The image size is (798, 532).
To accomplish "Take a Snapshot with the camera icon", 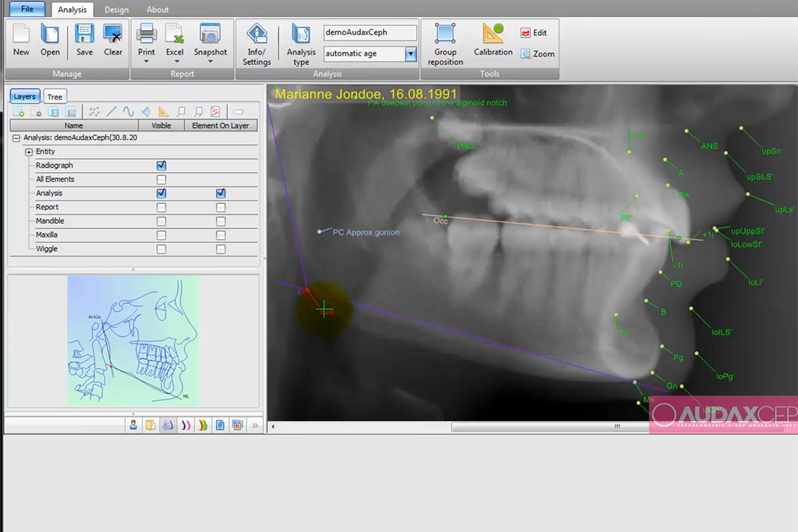I will tap(210, 40).
